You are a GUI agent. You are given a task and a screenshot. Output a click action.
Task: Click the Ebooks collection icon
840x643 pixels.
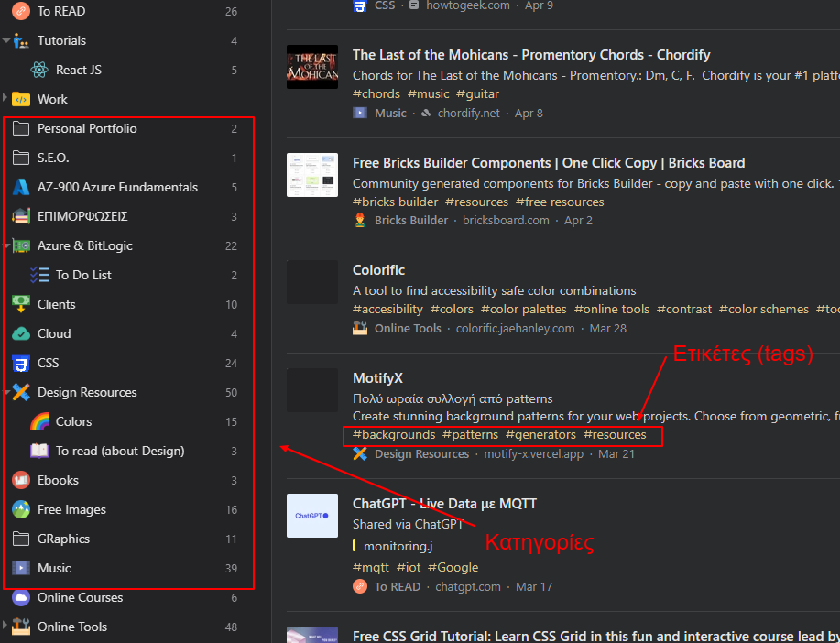[21, 480]
